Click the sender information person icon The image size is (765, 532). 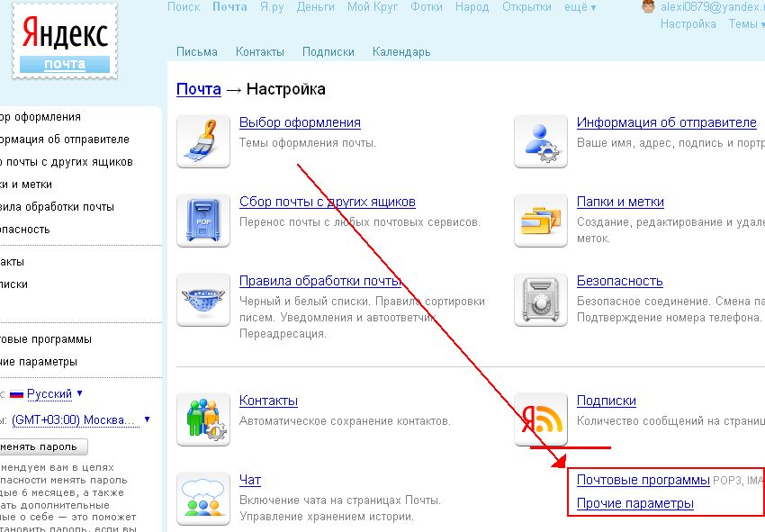tap(541, 141)
